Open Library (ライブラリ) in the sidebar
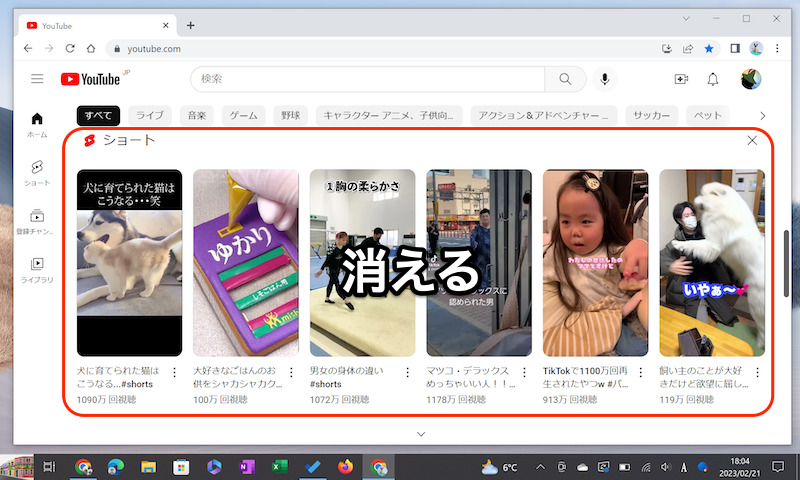Image resolution: width=800 pixels, height=480 pixels. pyautogui.click(x=37, y=269)
